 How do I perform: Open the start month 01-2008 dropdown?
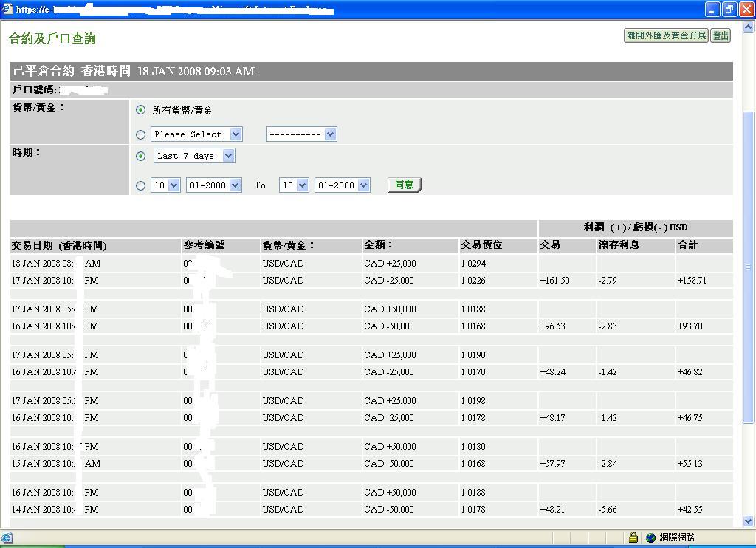pos(214,185)
